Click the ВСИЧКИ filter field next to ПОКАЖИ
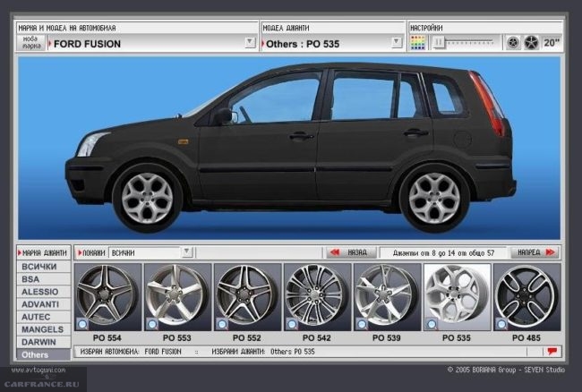This screenshot has height=392, width=582. pyautogui.click(x=145, y=252)
